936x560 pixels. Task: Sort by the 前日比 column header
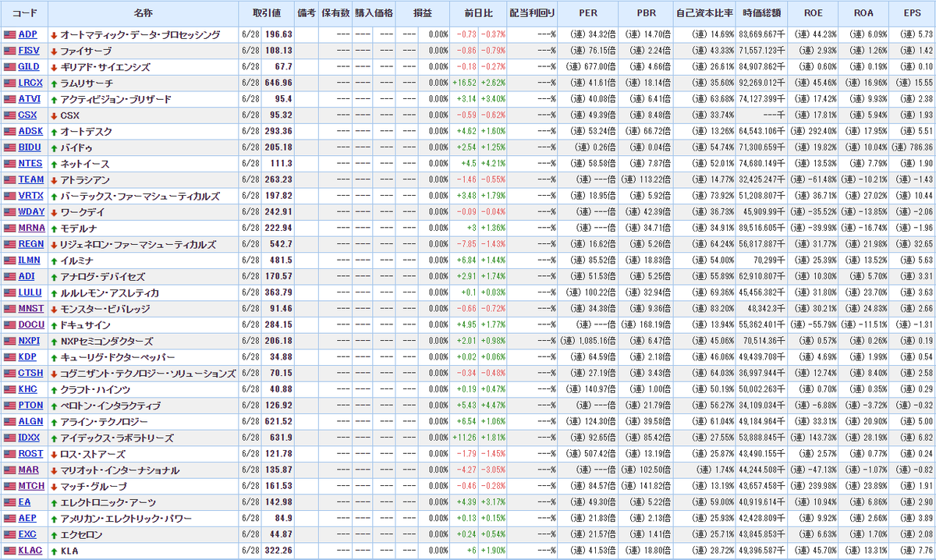pyautogui.click(x=478, y=14)
